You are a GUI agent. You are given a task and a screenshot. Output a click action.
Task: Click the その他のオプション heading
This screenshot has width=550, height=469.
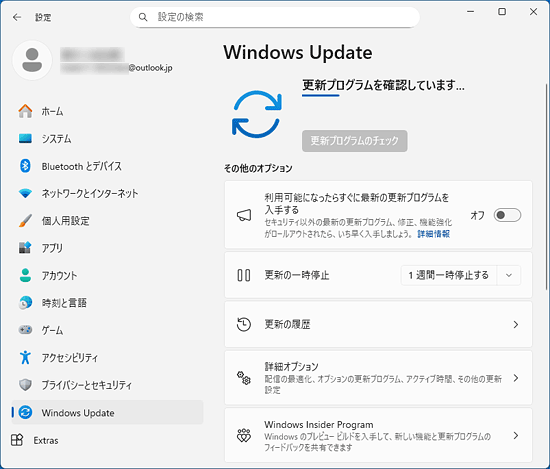pyautogui.click(x=258, y=168)
